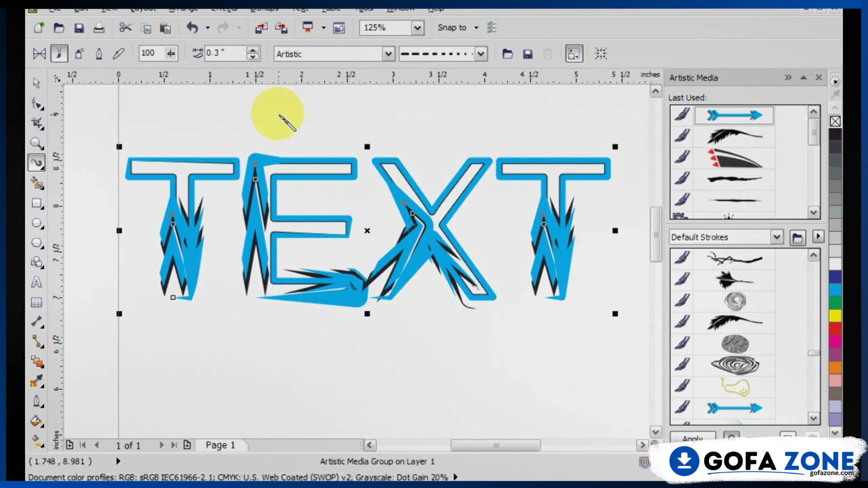Viewport: 868px width, 488px height.
Task: Collapse the Artistic Media docker chevrons
Action: 788,78
